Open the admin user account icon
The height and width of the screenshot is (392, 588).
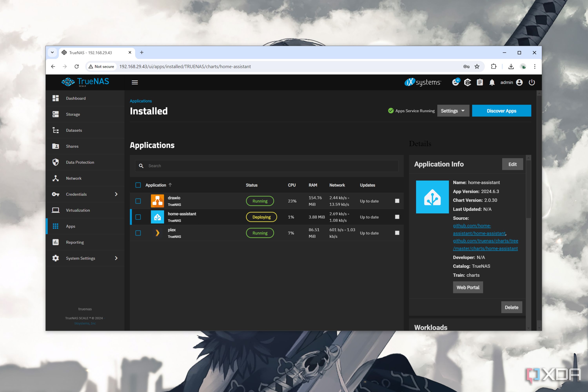[x=519, y=83]
